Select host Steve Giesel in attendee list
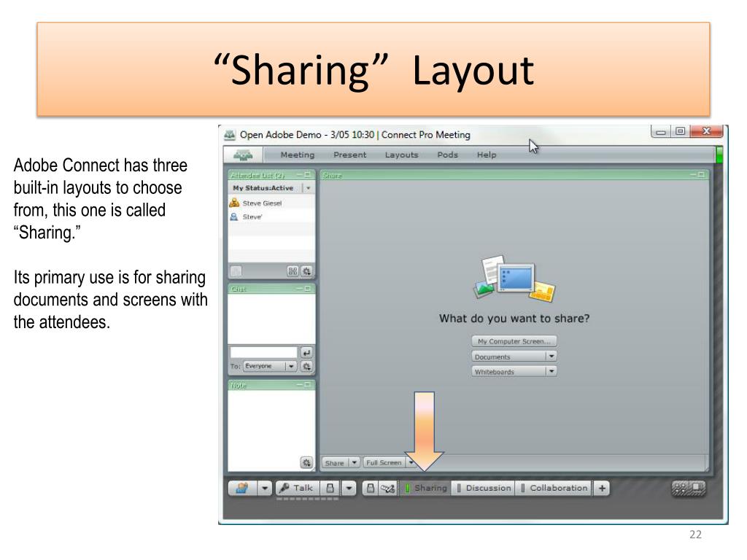 [x=271, y=203]
